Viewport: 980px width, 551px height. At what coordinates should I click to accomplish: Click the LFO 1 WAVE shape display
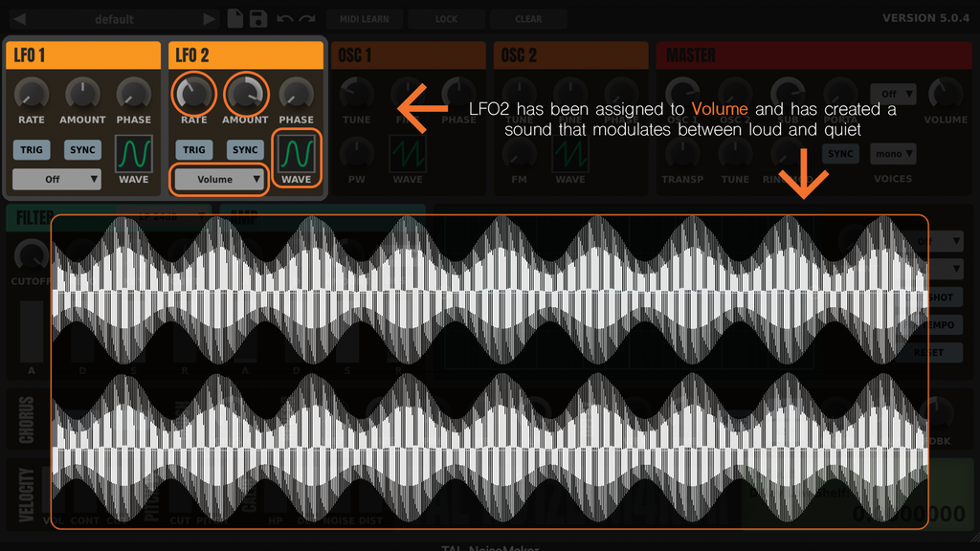[x=134, y=154]
